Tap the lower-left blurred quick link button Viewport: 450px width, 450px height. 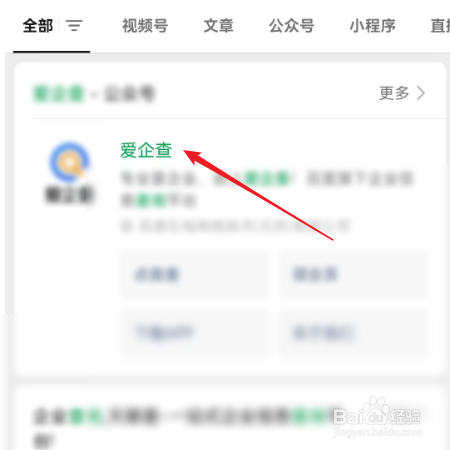[x=194, y=333]
